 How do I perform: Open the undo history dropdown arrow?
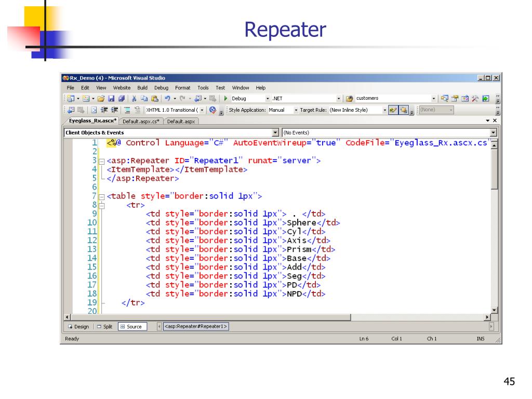pyautogui.click(x=175, y=98)
